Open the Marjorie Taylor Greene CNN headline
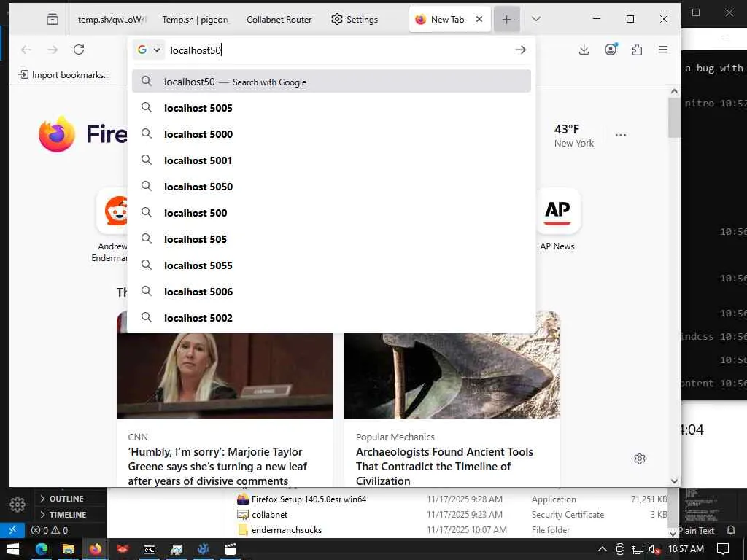 pos(217,466)
